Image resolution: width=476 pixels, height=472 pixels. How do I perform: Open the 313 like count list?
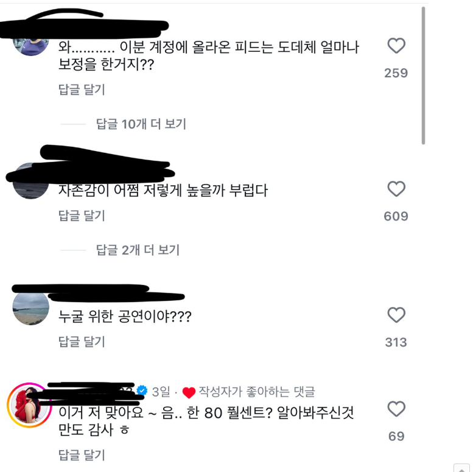[x=396, y=342]
